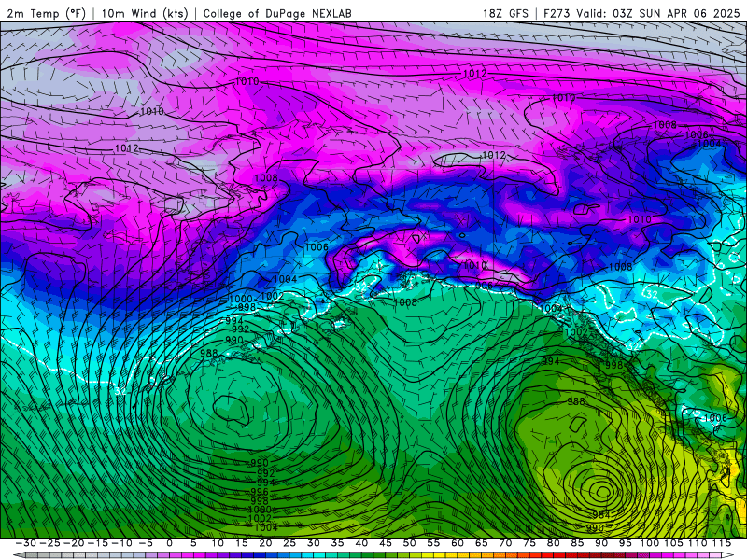The image size is (747, 560).
Task: Click the "F273" forecast hour label
Action: 557,13
